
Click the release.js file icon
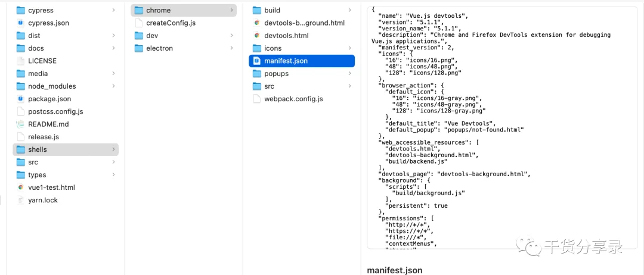pos(21,137)
